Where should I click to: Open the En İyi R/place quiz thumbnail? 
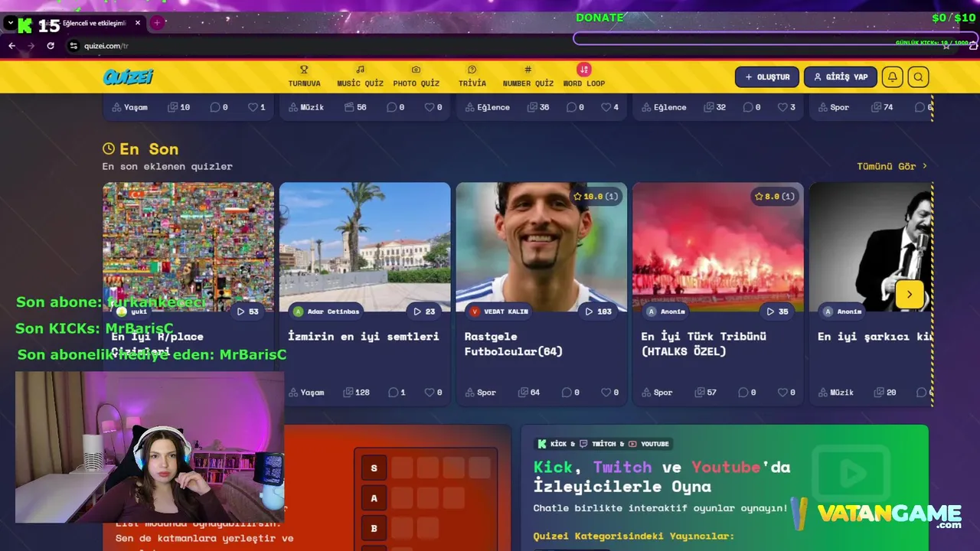tap(188, 246)
